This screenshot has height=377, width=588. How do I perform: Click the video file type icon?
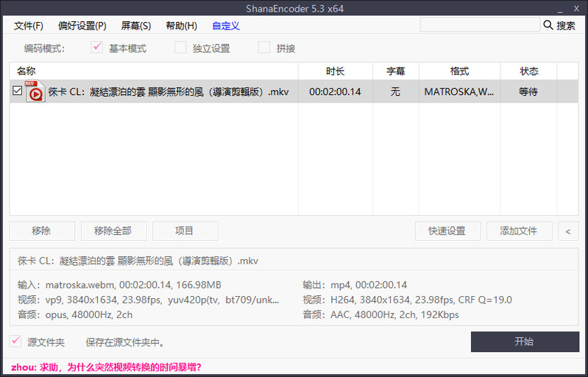(x=35, y=92)
